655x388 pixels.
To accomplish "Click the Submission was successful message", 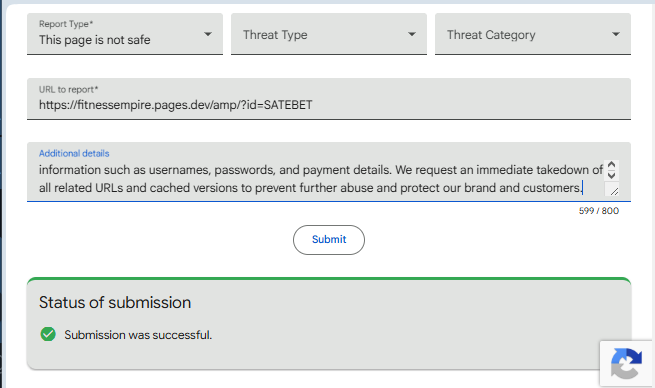I will pos(138,335).
